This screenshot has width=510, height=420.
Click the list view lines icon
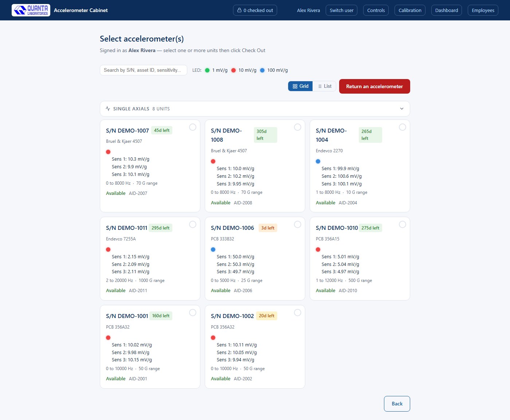[320, 86]
